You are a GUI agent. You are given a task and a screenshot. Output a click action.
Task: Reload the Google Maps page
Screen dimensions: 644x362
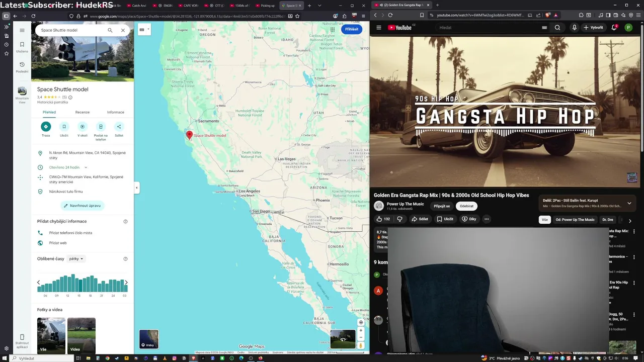[x=33, y=16]
